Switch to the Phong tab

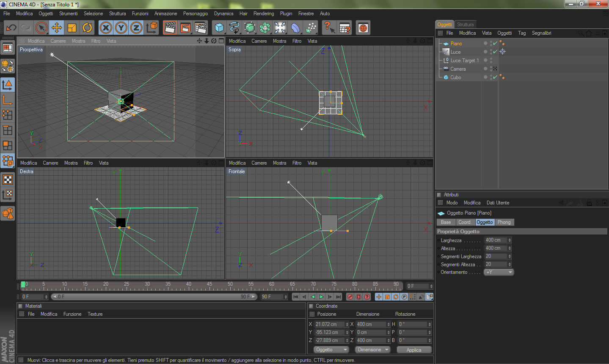coord(504,222)
